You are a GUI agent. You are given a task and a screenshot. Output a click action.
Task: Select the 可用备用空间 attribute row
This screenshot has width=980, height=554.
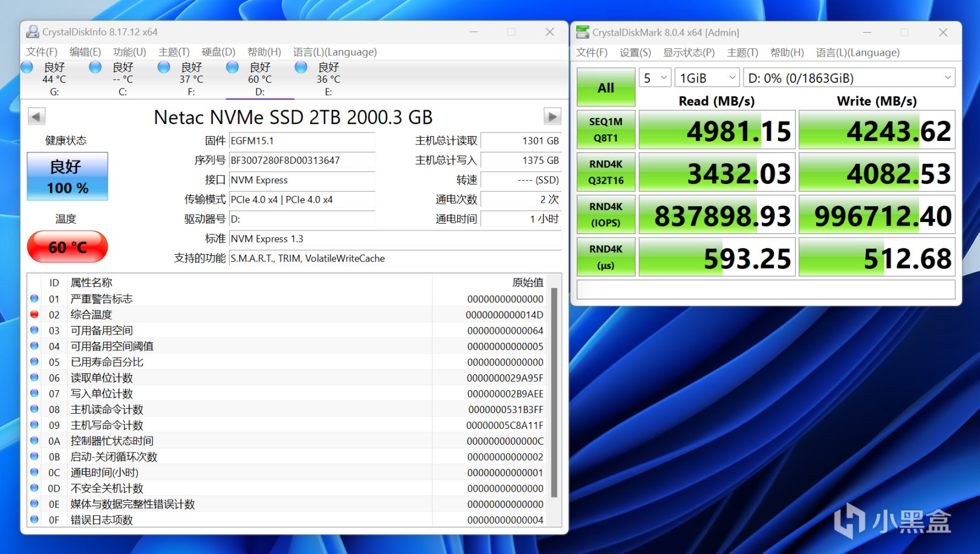point(288,330)
